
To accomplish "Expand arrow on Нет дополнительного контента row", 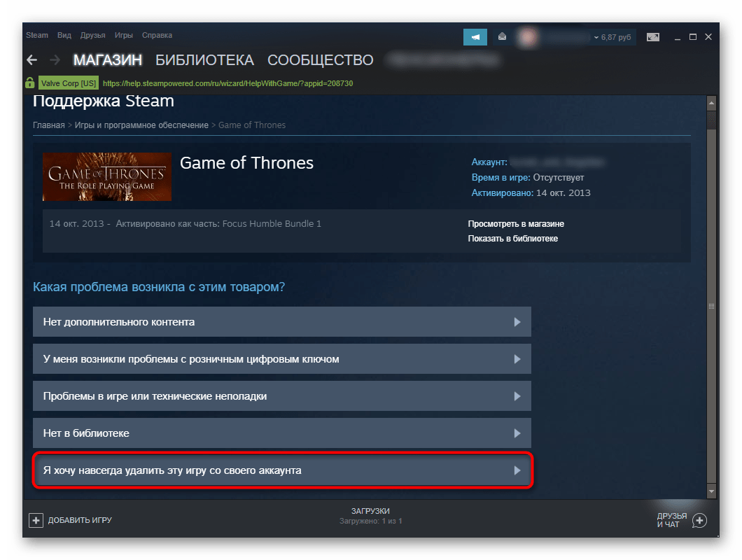I will [517, 322].
